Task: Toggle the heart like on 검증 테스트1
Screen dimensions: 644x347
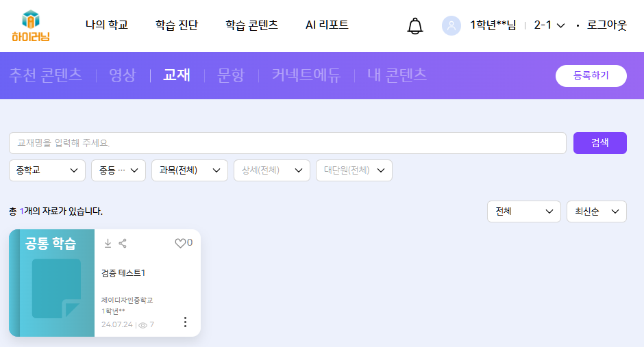Action: pyautogui.click(x=181, y=243)
